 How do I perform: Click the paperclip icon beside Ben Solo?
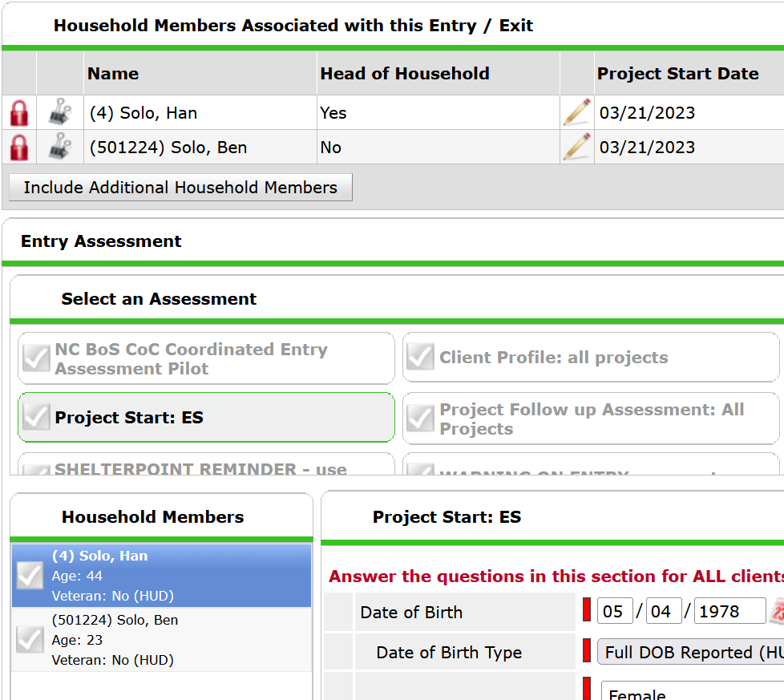point(59,147)
